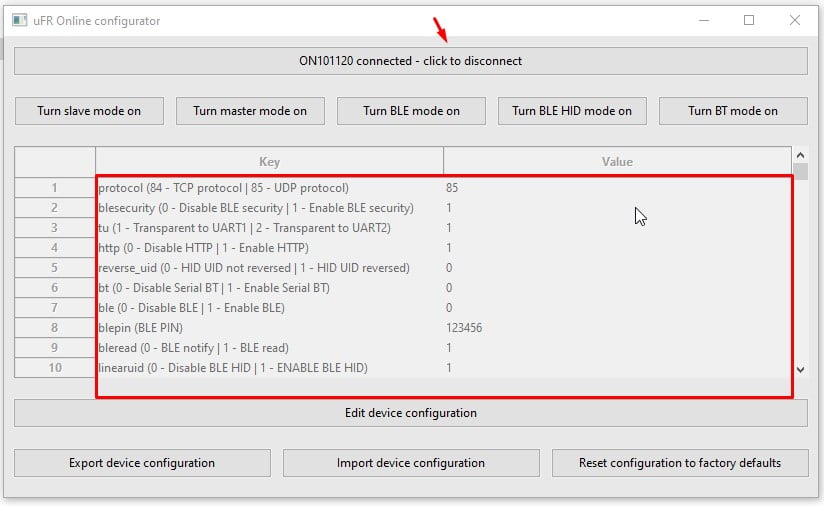824x506 pixels.
Task: Select the reverse_uid key cell
Action: tap(270, 268)
